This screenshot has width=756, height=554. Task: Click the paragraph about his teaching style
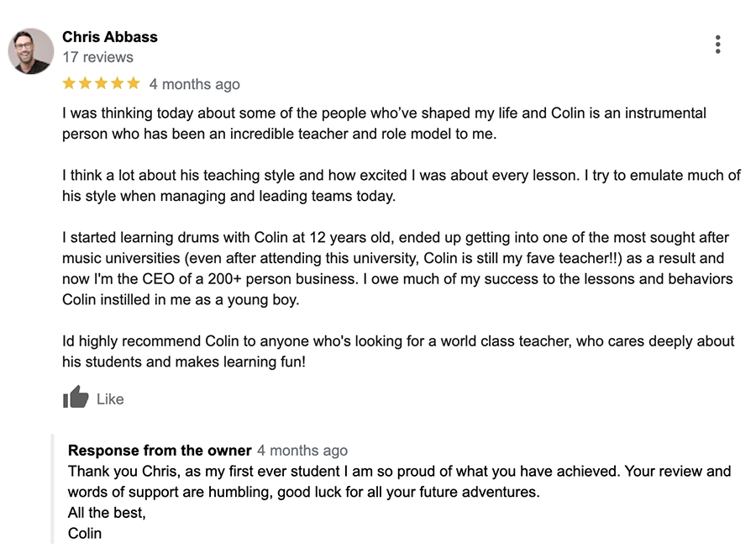401,186
